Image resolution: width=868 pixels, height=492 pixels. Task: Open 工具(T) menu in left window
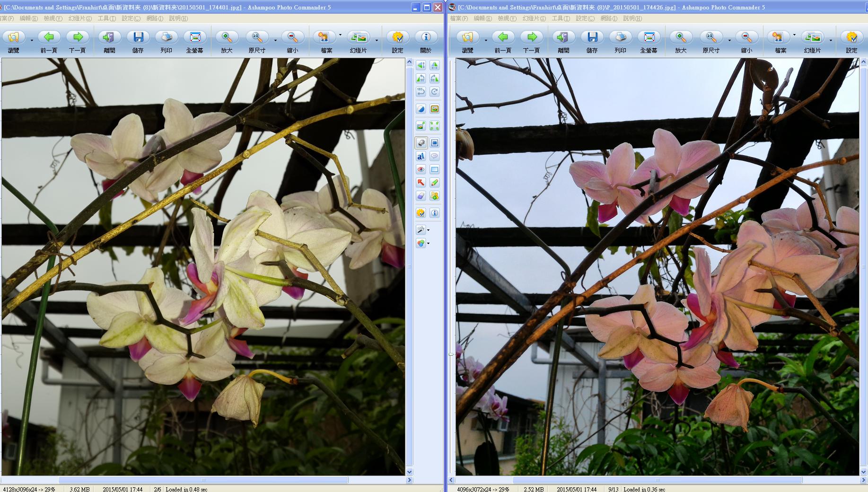(107, 18)
